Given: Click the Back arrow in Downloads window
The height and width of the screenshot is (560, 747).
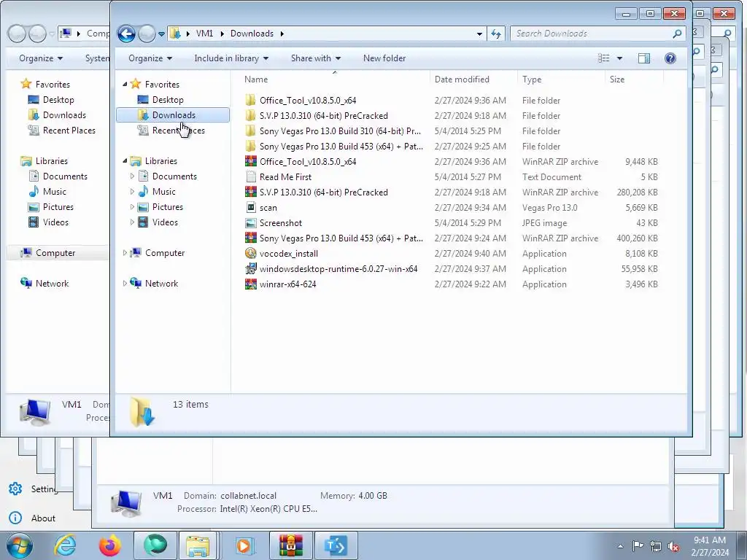Looking at the screenshot, I should pos(127,34).
